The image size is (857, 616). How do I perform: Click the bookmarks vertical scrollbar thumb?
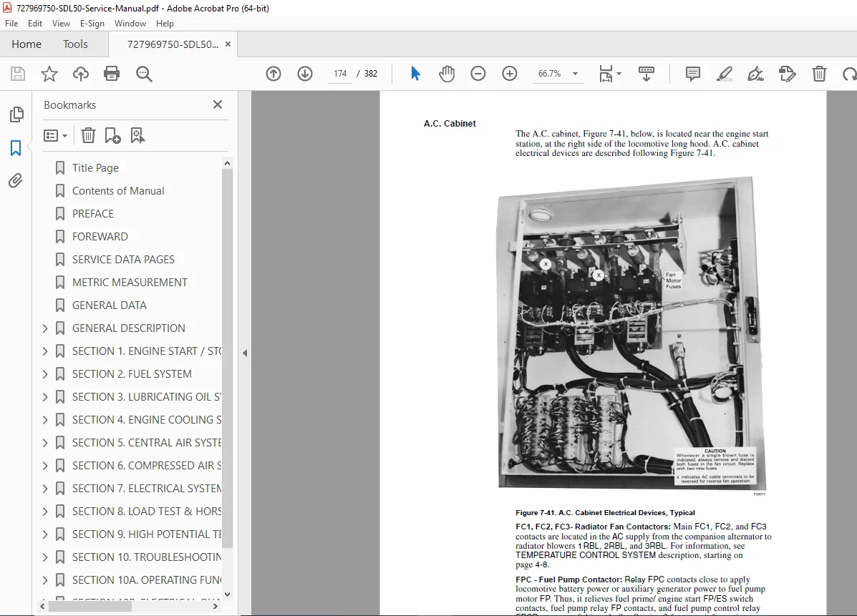[228, 358]
